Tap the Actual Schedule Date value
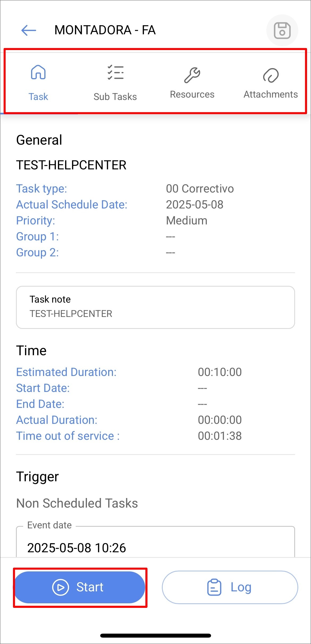The width and height of the screenshot is (311, 644). point(195,204)
